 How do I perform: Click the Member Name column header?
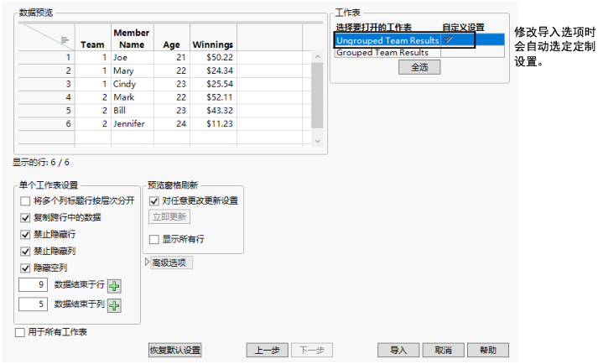(132, 39)
